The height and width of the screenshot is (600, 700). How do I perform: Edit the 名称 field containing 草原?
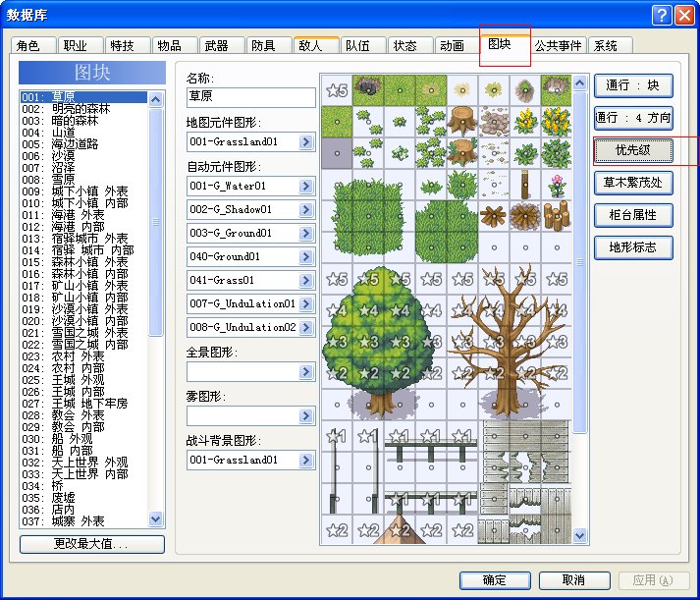click(x=251, y=97)
